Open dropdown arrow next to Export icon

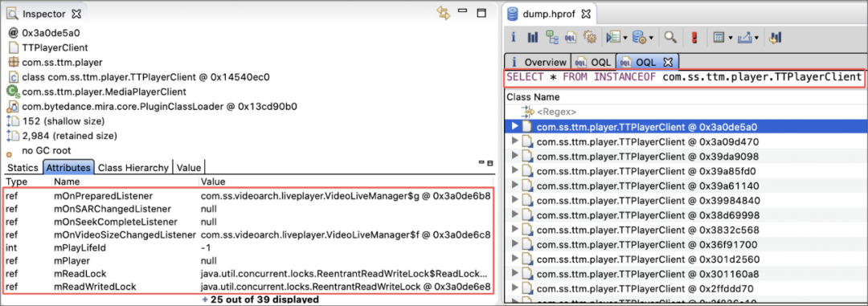(x=757, y=39)
